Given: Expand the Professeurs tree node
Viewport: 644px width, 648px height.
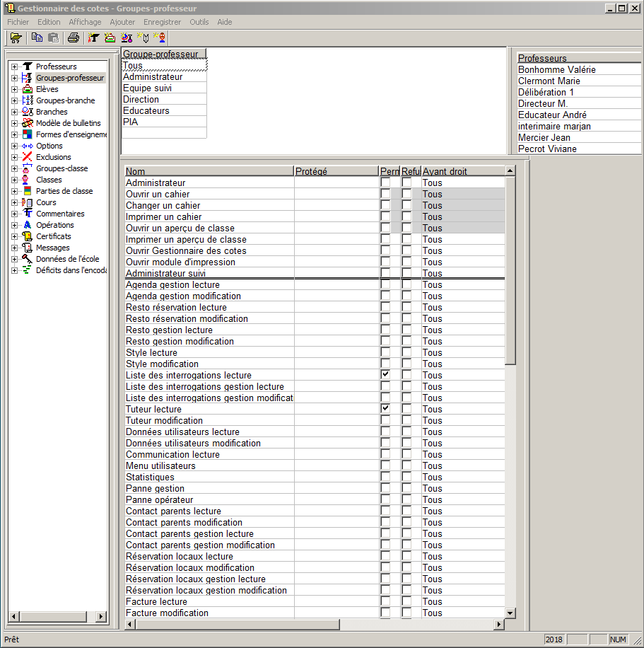Looking at the screenshot, I should [x=14, y=66].
